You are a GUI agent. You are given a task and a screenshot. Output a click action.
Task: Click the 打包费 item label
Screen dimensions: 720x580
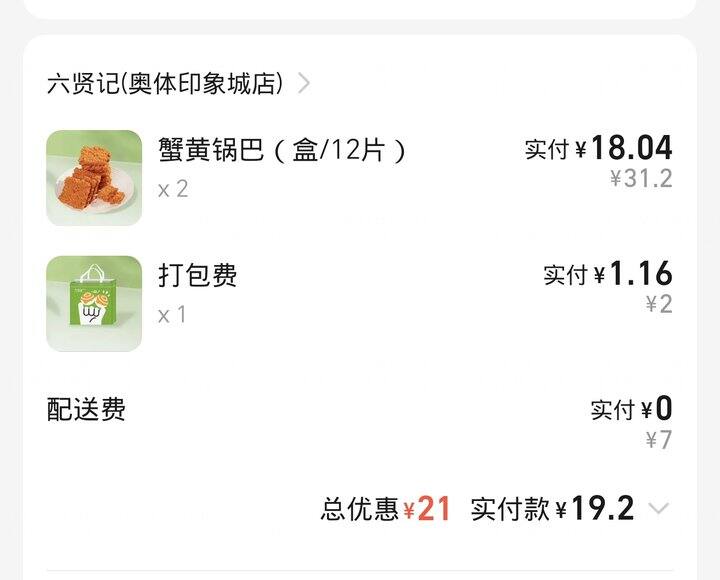click(197, 275)
